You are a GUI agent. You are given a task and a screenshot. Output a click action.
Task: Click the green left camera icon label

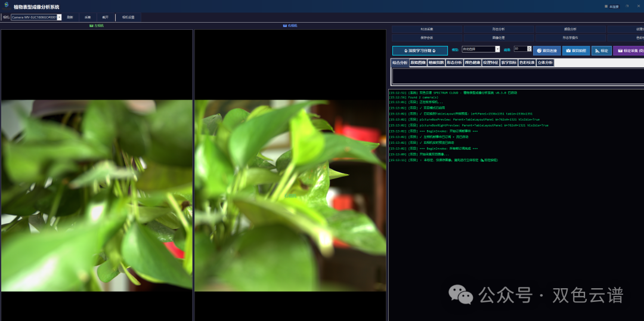click(97, 26)
